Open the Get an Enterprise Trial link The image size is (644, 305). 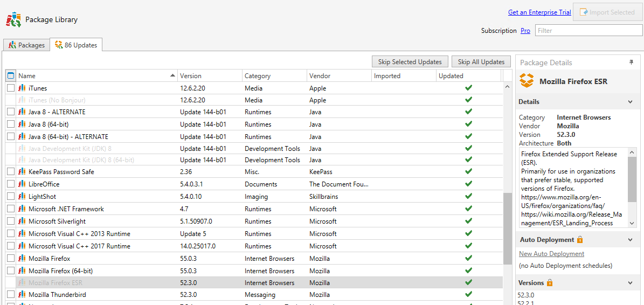(x=539, y=12)
